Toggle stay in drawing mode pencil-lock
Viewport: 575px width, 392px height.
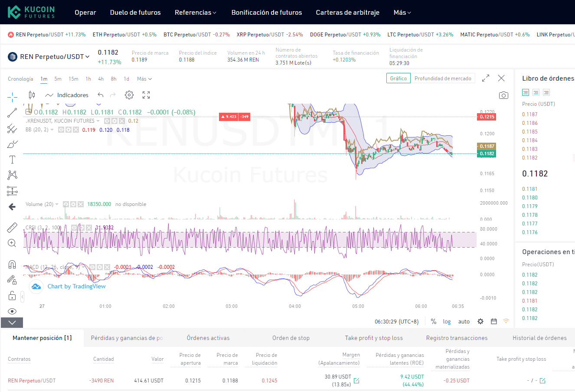[12, 280]
